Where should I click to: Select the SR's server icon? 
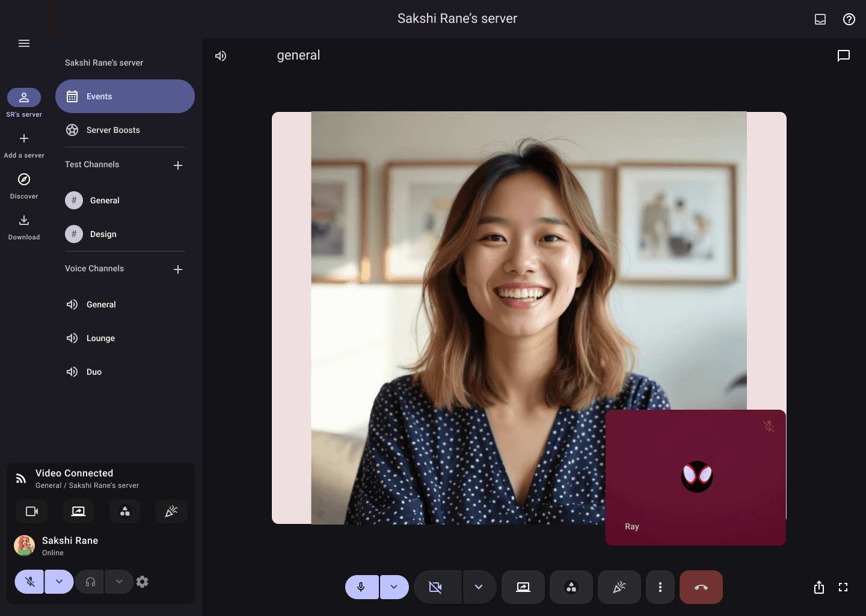click(24, 97)
